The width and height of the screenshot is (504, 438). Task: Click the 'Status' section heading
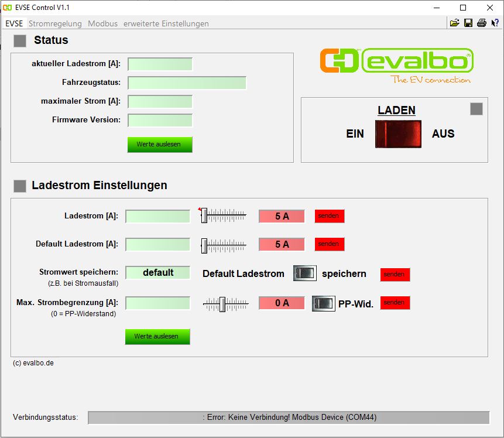51,40
